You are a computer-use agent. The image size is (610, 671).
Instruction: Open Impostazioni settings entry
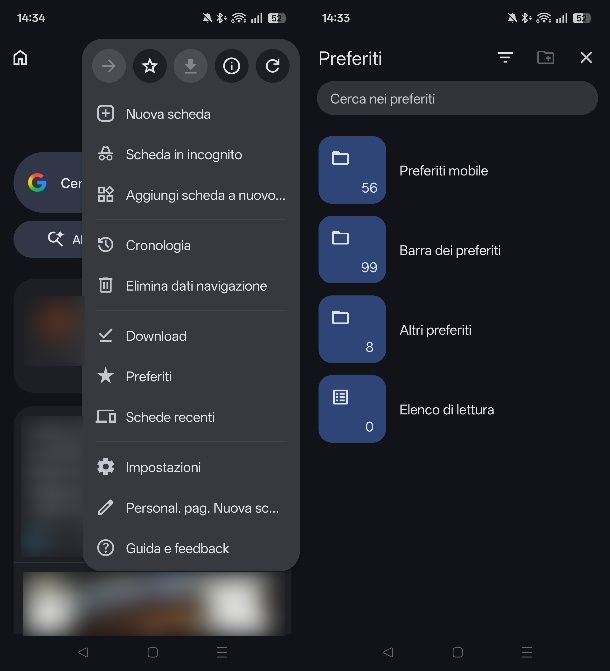191,467
